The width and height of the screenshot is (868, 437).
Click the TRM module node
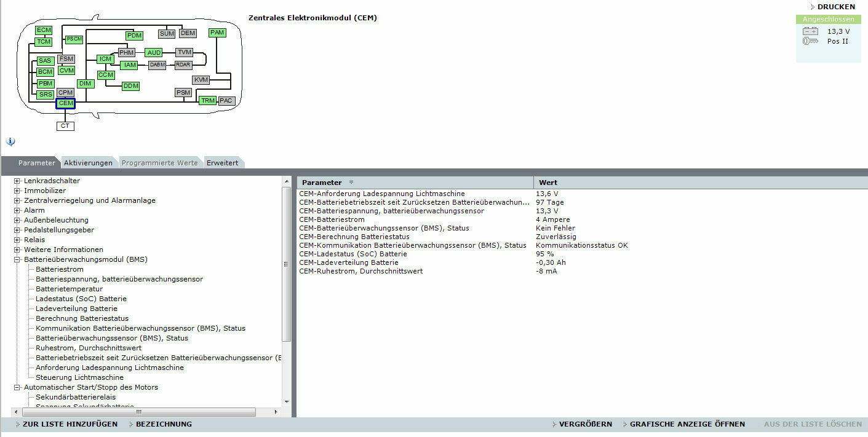208,100
